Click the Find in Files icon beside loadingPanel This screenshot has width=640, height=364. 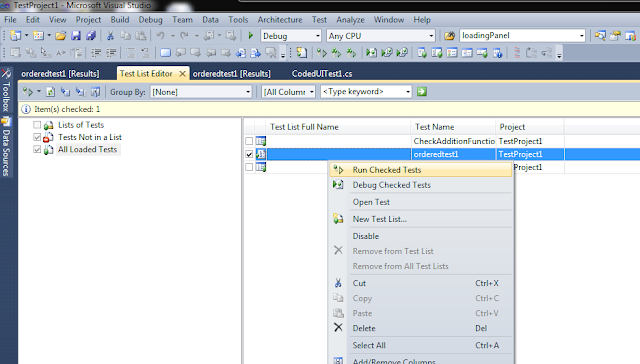[x=449, y=36]
